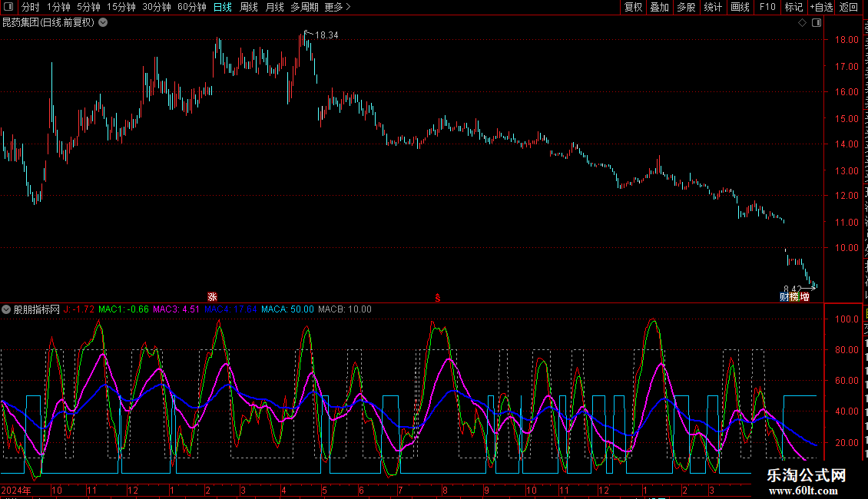Click the 榜 ranking tag
The height and width of the screenshot is (499, 868).
click(794, 297)
